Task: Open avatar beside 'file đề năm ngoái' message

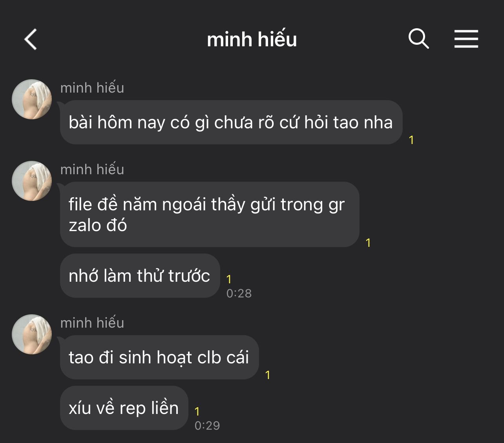Action: (x=32, y=181)
